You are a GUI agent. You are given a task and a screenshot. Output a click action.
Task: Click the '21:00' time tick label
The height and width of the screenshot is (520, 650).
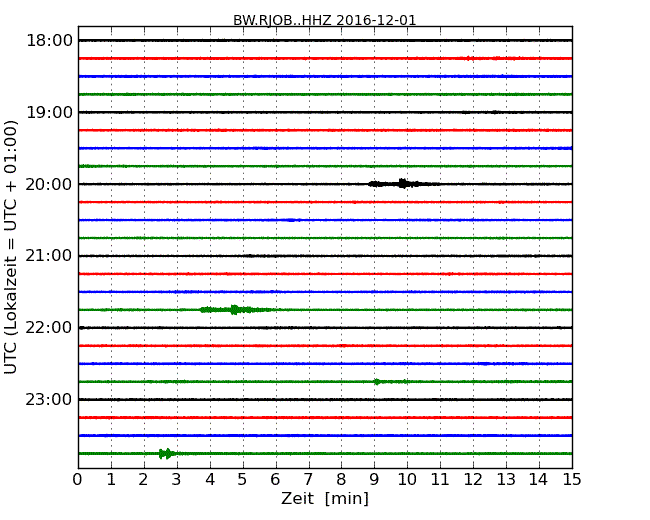coord(49,256)
